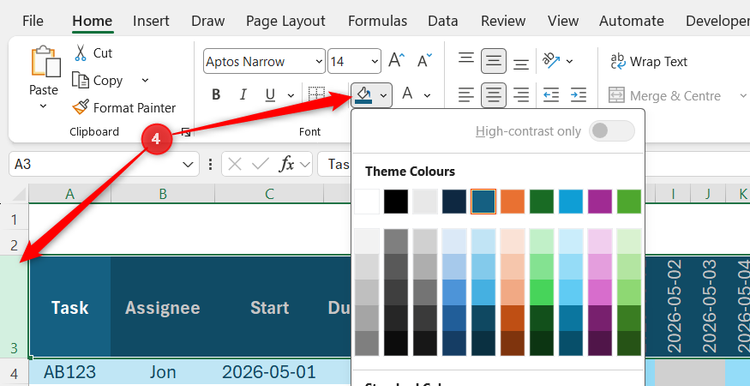Image resolution: width=750 pixels, height=386 pixels.
Task: Click the Decrease Indent icon
Action: click(551, 95)
